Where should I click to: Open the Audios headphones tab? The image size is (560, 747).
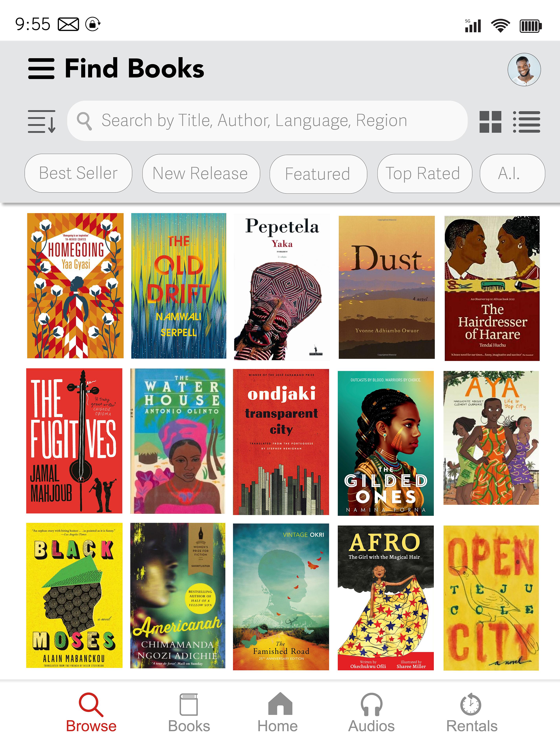tap(371, 713)
